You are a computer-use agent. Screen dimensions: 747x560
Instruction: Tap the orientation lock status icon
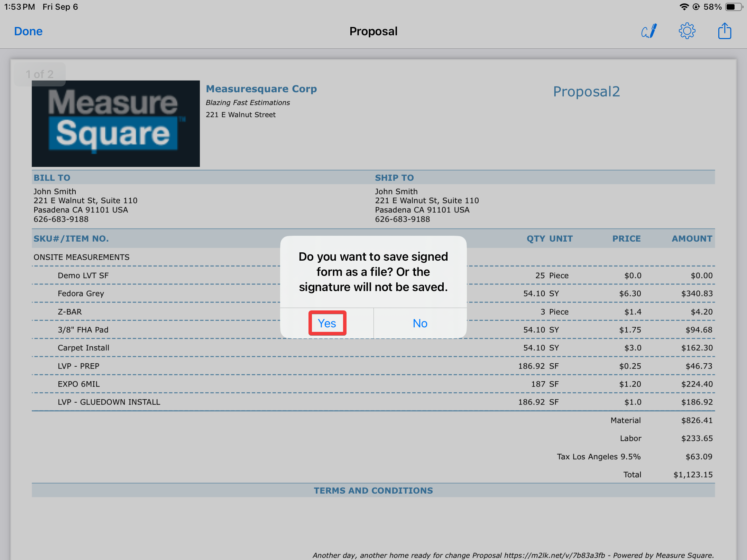click(x=696, y=7)
